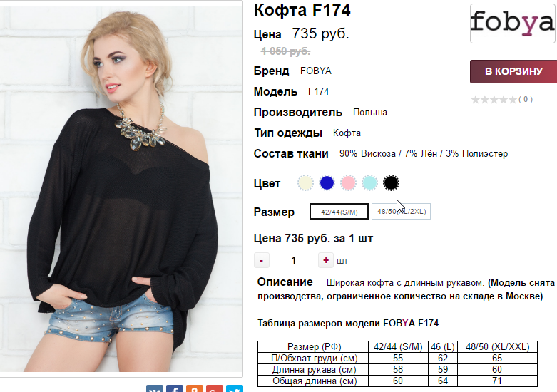The image size is (557, 392).
Task: Increase quantity with plus button
Action: click(326, 260)
